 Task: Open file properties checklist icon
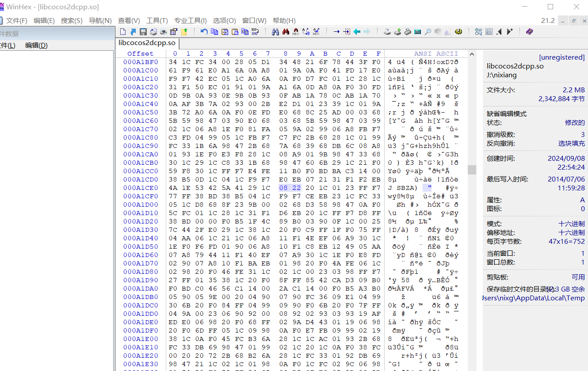click(x=173, y=32)
